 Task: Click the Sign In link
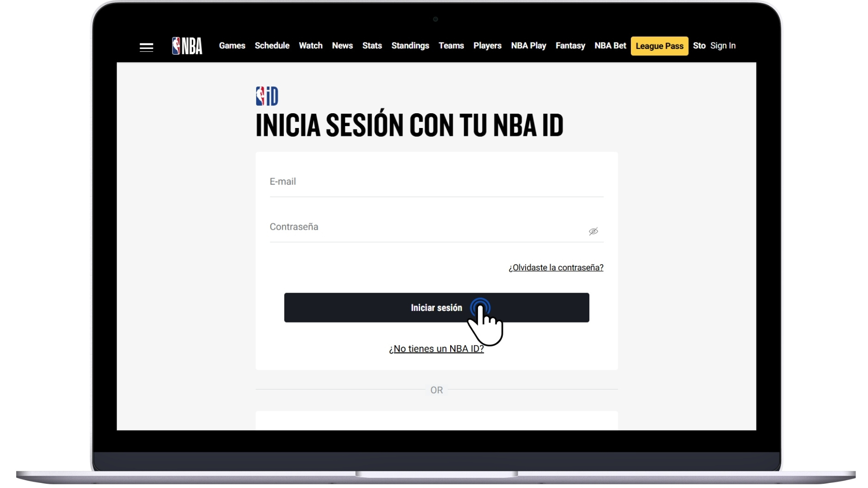(722, 46)
